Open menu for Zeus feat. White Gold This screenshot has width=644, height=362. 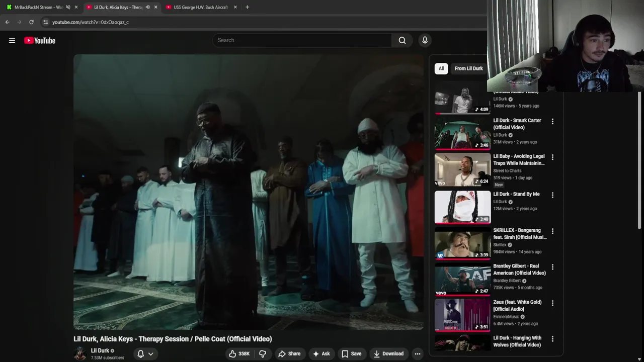click(552, 303)
